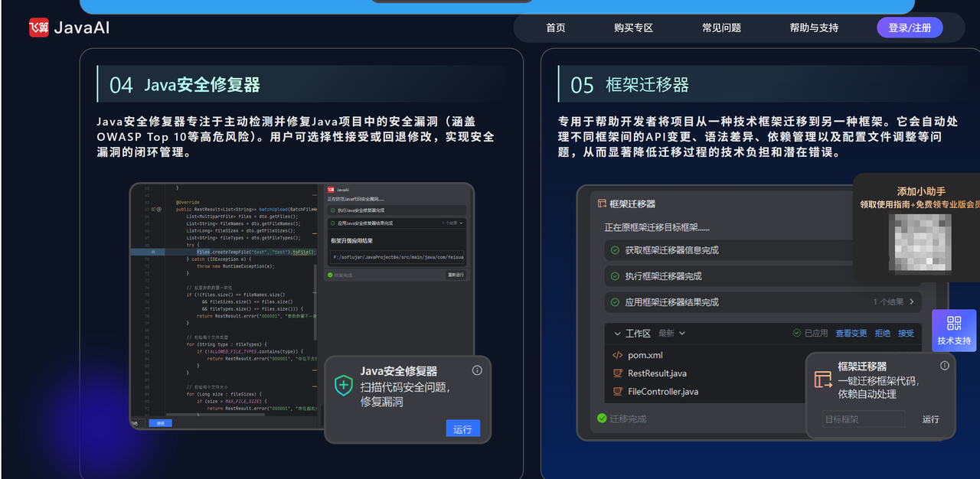Click the pom.xml file name
980x479 pixels.
pyautogui.click(x=645, y=355)
